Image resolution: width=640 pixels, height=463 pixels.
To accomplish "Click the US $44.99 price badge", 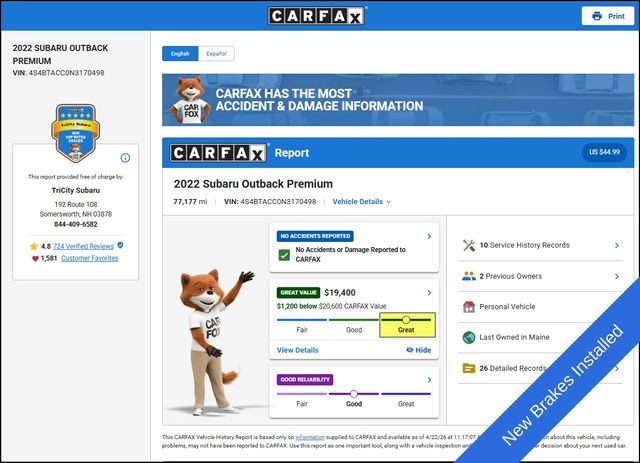I will click(x=604, y=152).
